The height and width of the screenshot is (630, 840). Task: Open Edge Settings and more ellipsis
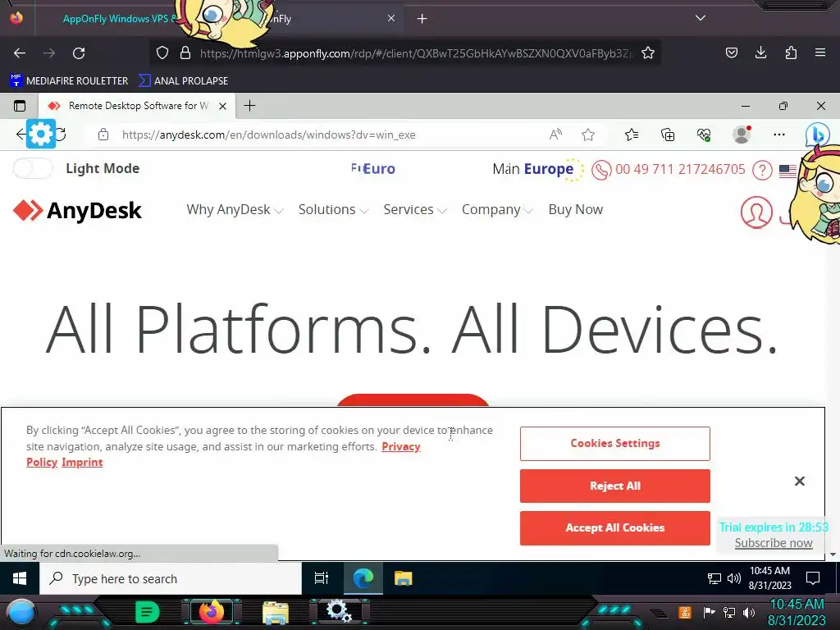coord(779,135)
